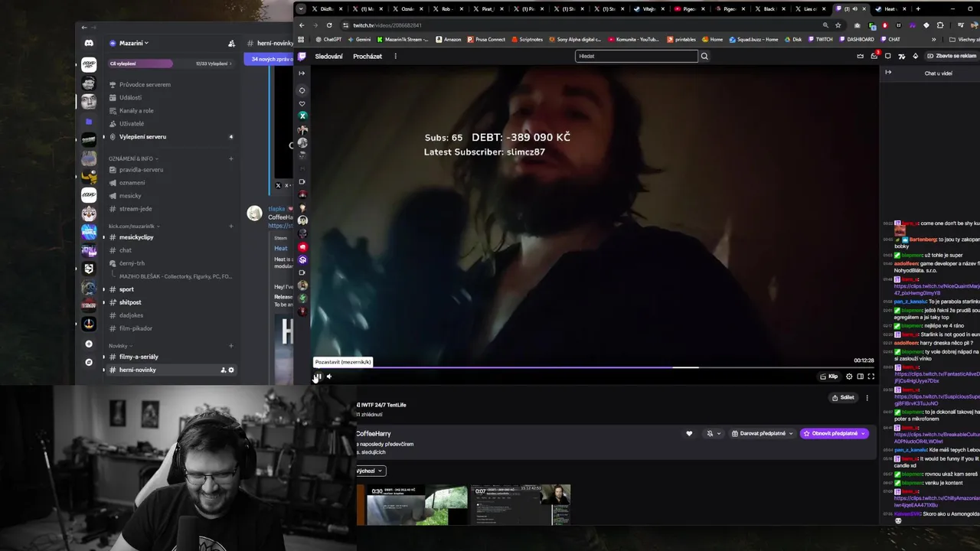Open a new Chrome tab

[918, 9]
